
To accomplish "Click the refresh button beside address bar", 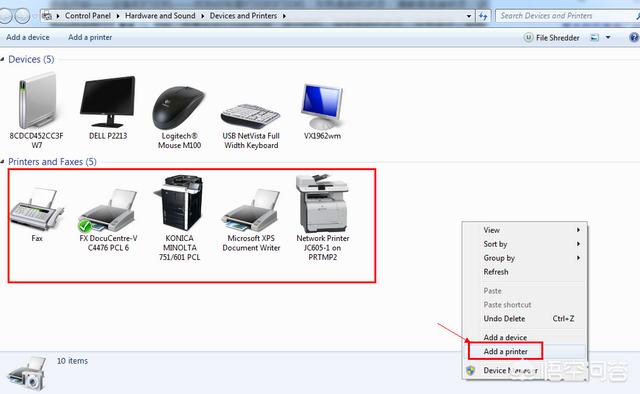I will 483,16.
